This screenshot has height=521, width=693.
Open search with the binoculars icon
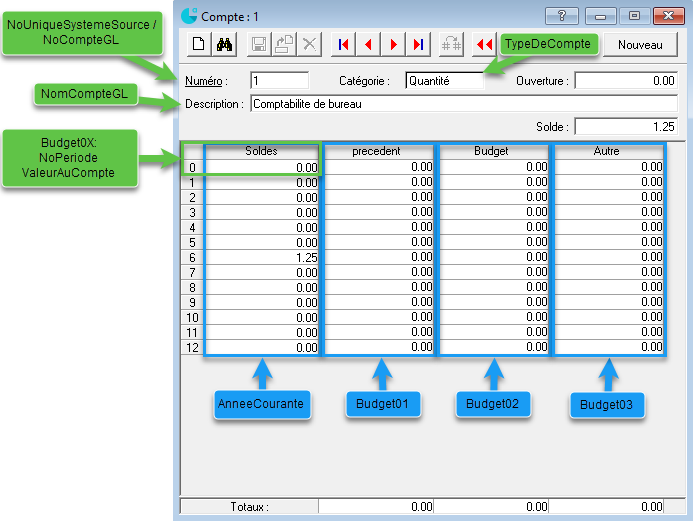(x=225, y=44)
